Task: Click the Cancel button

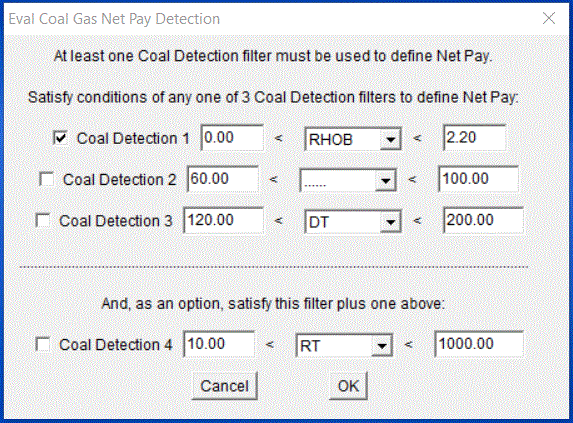Action: [224, 386]
